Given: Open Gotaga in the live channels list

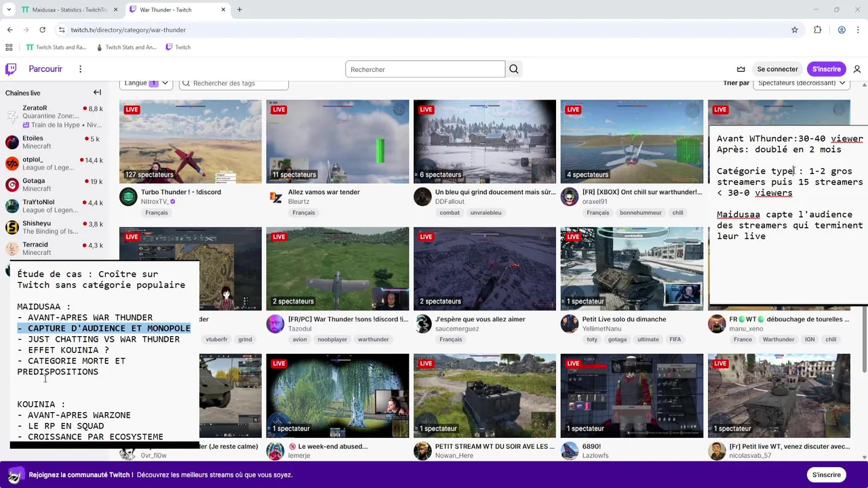Looking at the screenshot, I should pyautogui.click(x=54, y=184).
